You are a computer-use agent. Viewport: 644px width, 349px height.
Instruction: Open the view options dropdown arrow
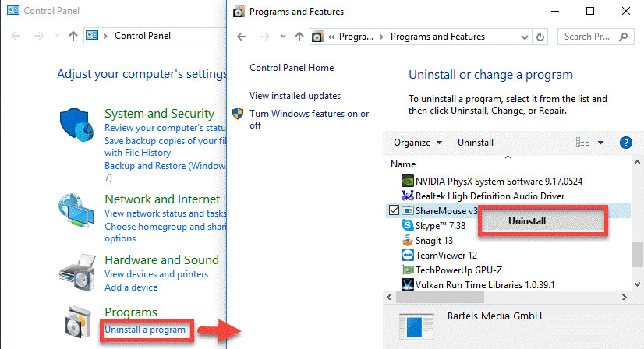point(600,143)
